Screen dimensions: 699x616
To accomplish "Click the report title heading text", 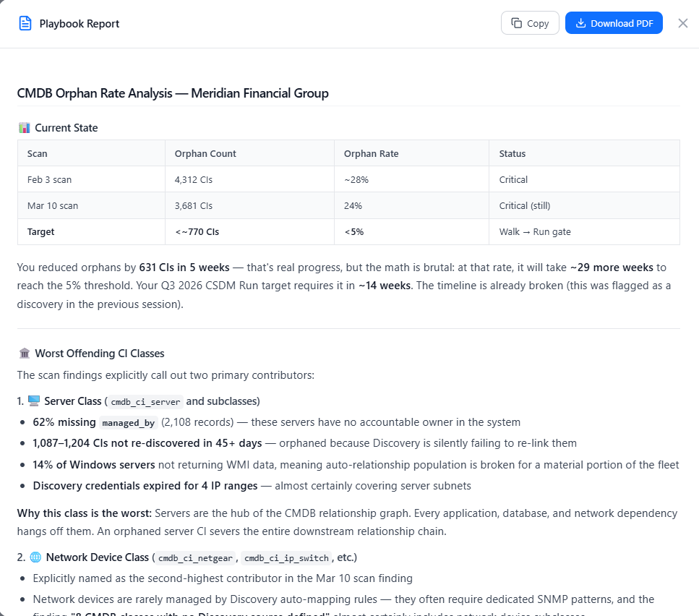I will pyautogui.click(x=173, y=93).
